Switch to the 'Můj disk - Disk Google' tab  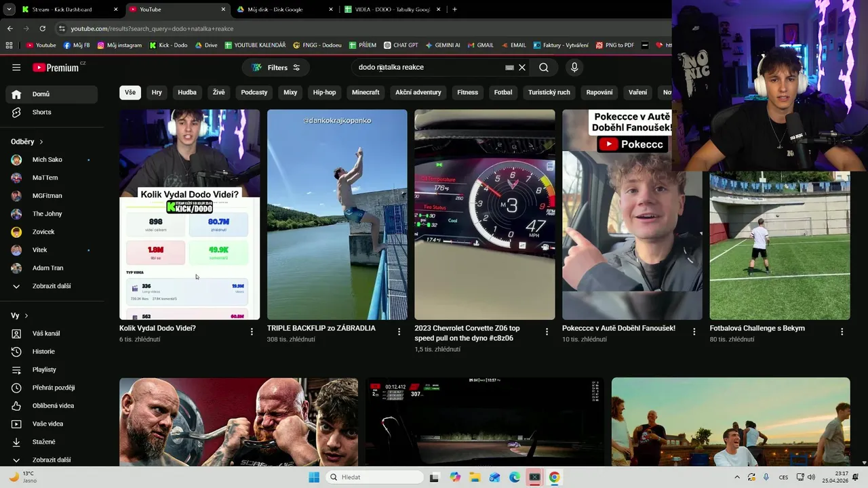[284, 9]
